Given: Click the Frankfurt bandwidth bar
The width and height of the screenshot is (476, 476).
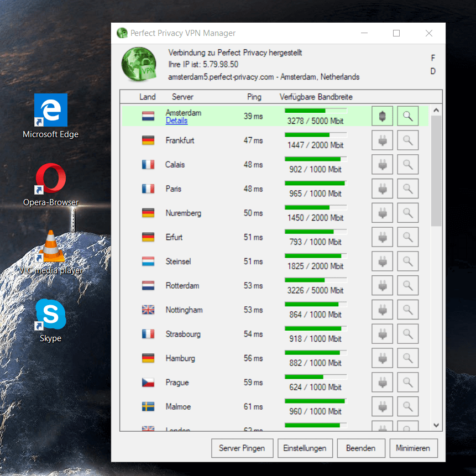Looking at the screenshot, I should pyautogui.click(x=316, y=135).
